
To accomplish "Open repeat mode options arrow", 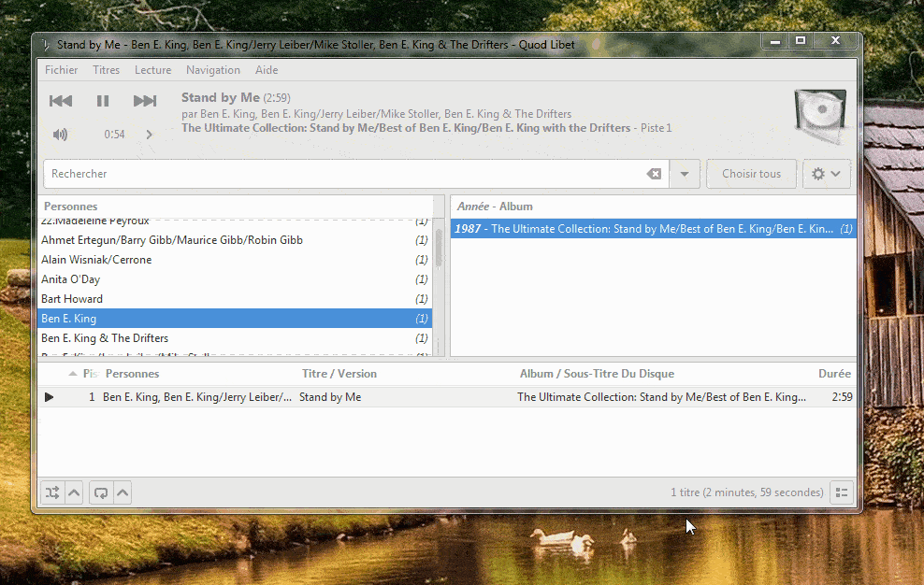I will point(123,492).
